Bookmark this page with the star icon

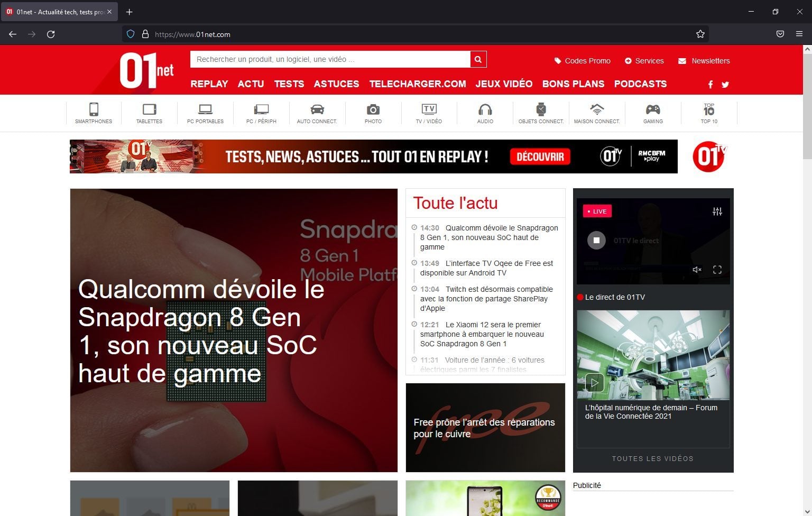click(x=700, y=34)
